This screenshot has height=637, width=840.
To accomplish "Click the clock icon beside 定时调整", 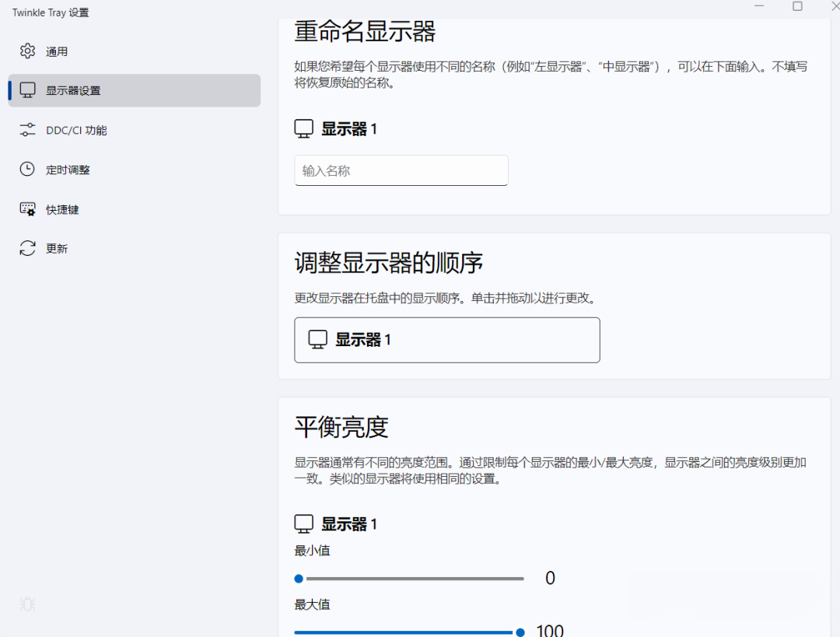I will tap(27, 170).
